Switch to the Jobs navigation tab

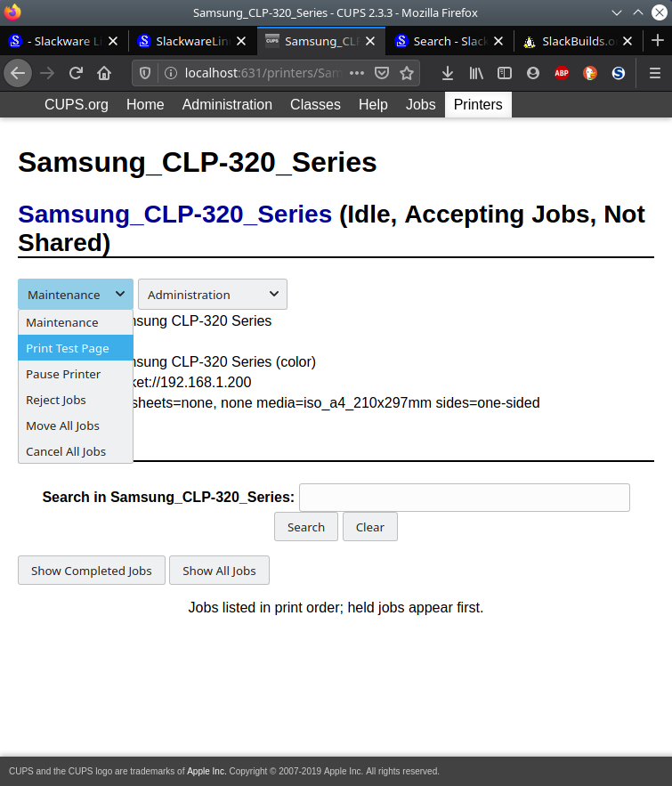tap(420, 104)
